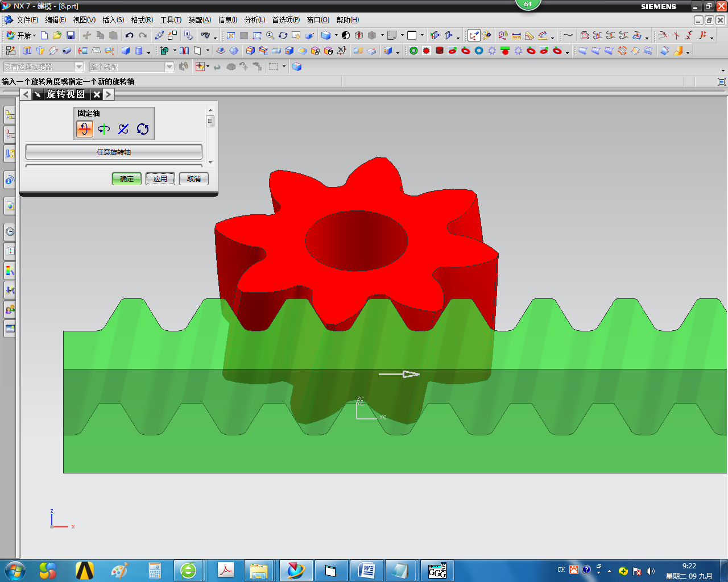Open the background color dropdown arrow
The width and height of the screenshot is (728, 582).
pos(422,35)
